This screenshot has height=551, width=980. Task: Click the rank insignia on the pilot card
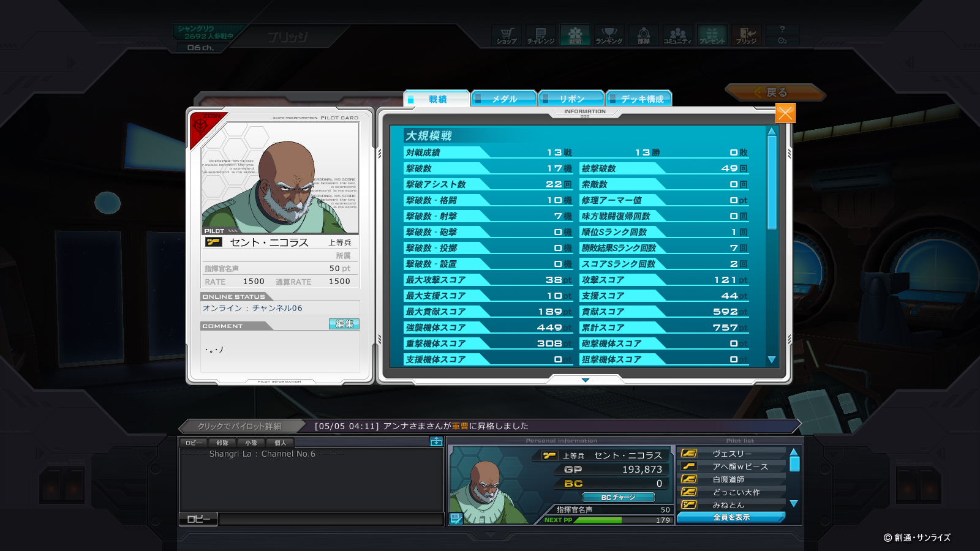click(213, 242)
